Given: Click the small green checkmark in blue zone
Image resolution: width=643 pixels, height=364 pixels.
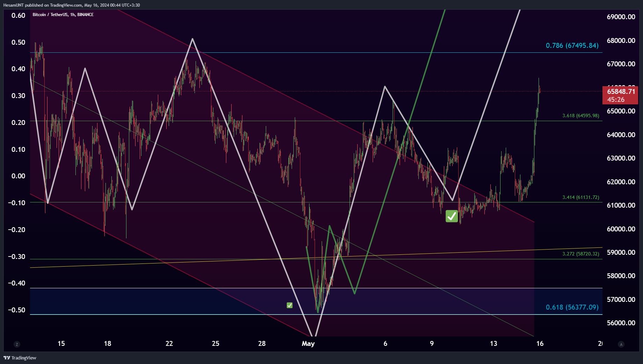Looking at the screenshot, I should click(290, 305).
